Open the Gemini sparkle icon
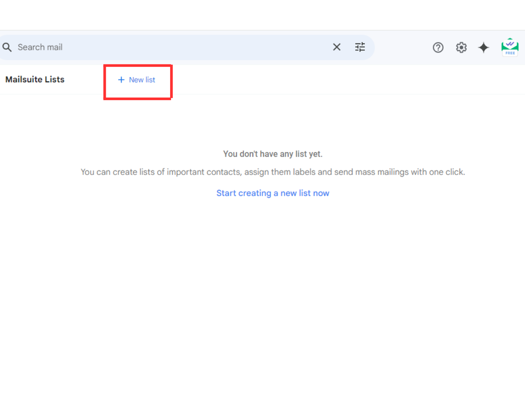525x420 pixels. tap(483, 47)
